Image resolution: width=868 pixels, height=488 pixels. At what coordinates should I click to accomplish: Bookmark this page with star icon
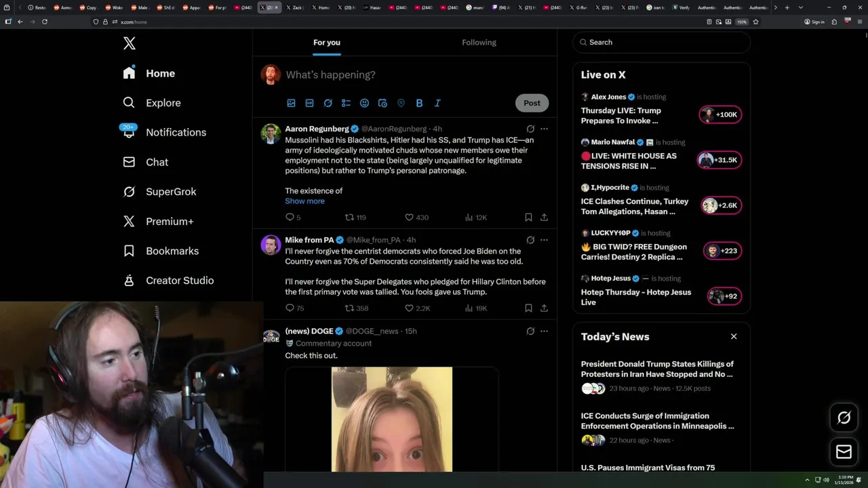[755, 22]
